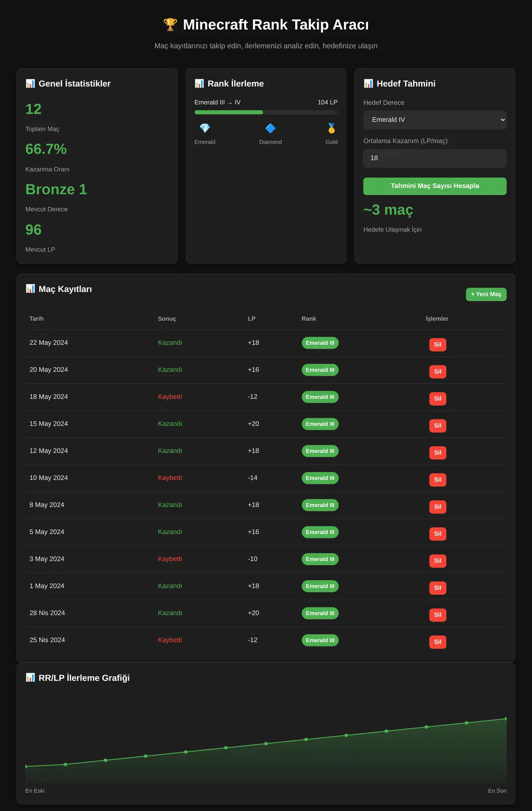Click the chart icon beside Hedef Tahmini
This screenshot has width=532, height=811.
coord(368,83)
